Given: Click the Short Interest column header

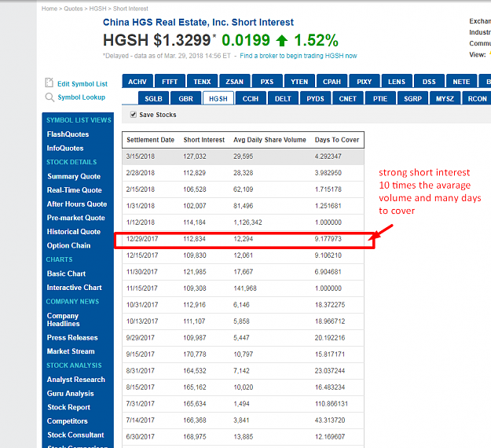Looking at the screenshot, I should [x=203, y=140].
